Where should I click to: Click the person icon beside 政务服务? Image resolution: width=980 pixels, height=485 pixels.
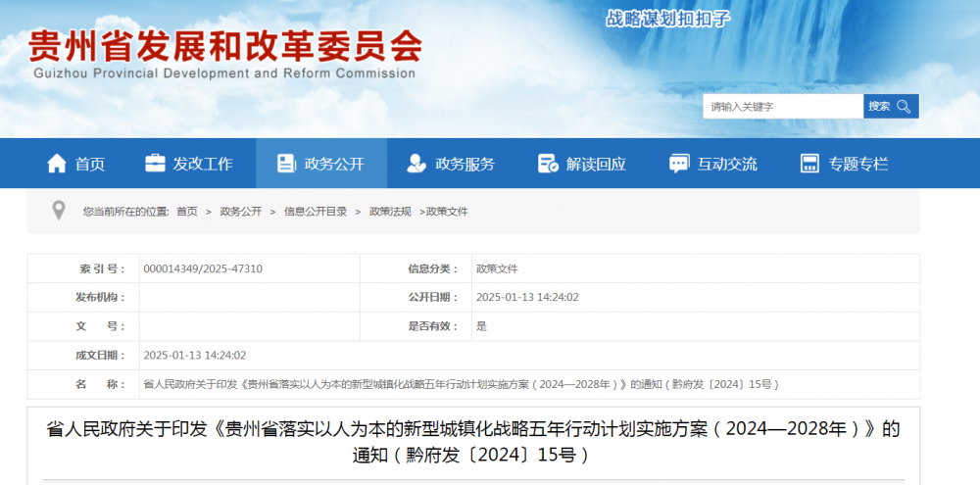[x=416, y=164]
